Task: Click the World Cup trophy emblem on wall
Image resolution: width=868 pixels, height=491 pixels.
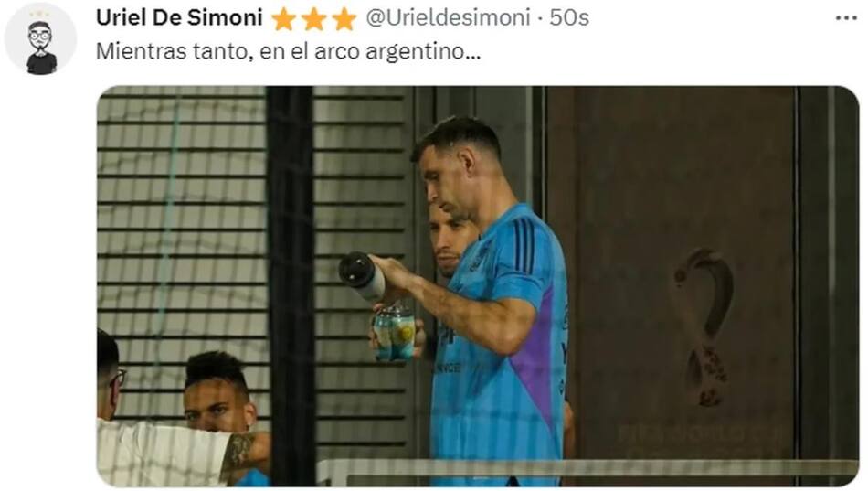Action: (x=704, y=327)
